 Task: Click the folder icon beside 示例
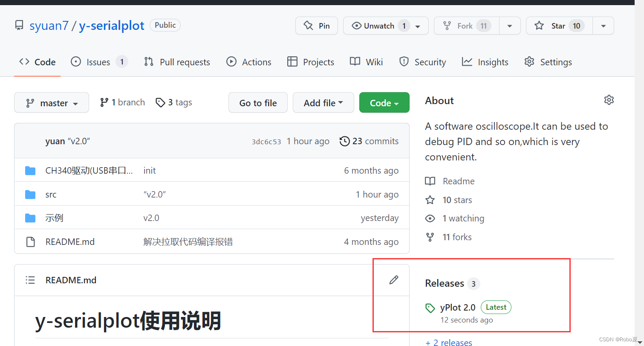point(30,218)
